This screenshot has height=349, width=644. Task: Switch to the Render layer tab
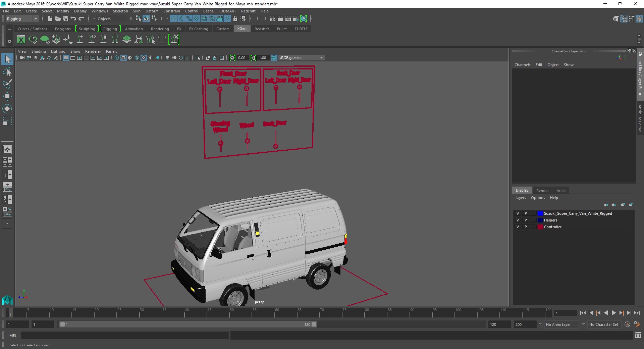click(542, 191)
